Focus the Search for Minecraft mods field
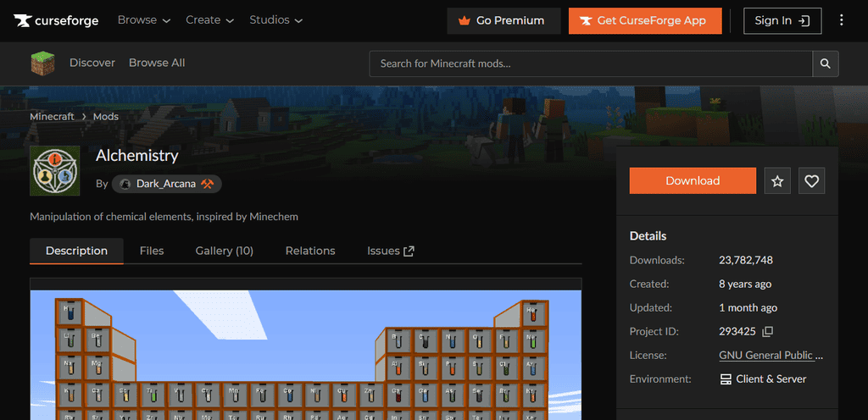Screen dimensions: 868x420 tap(591, 64)
